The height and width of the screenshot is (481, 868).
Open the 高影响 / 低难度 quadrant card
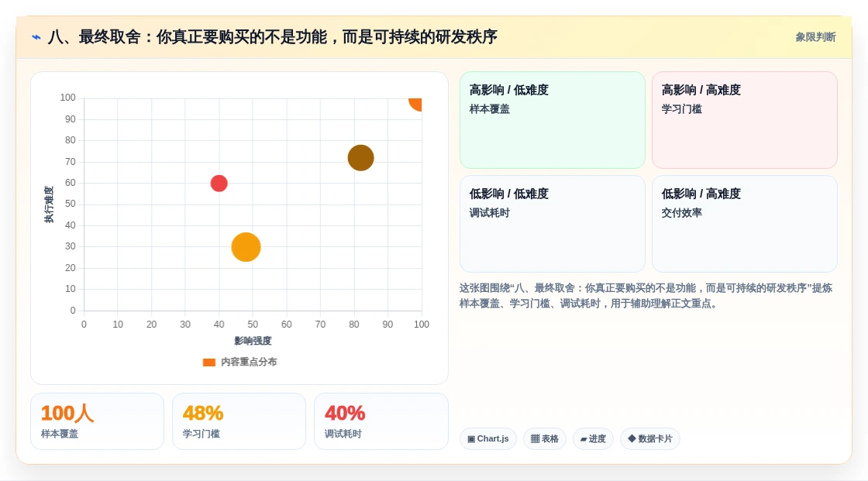(x=553, y=120)
